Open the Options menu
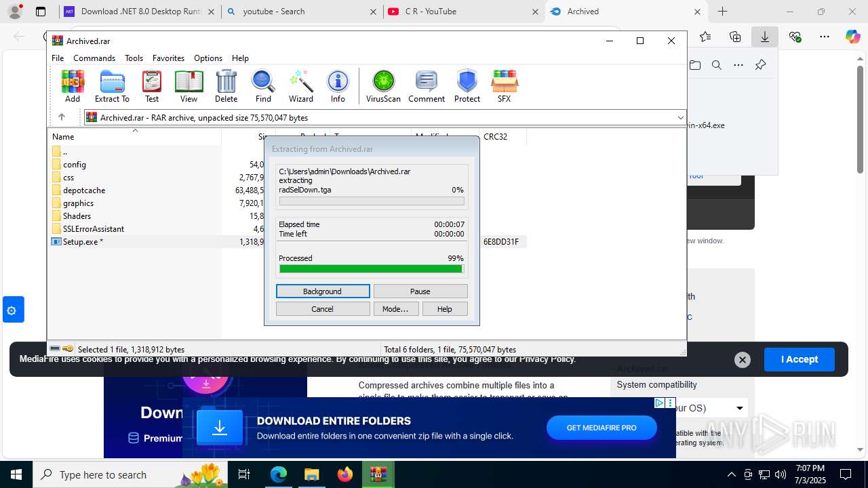This screenshot has height=488, width=868. coord(208,58)
